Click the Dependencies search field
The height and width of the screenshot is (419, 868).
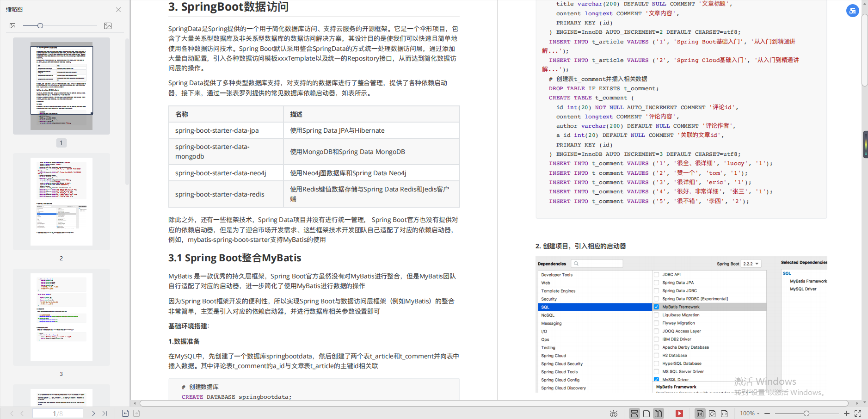[x=597, y=264]
